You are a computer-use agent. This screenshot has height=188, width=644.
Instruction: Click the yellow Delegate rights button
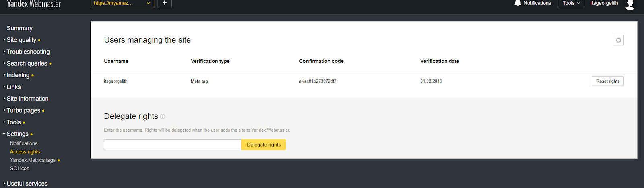[264, 145]
